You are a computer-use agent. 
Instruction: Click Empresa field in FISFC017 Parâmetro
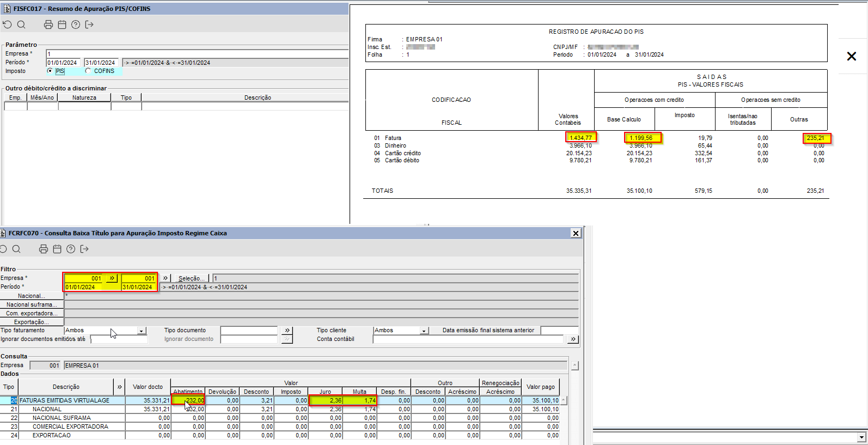click(197, 54)
